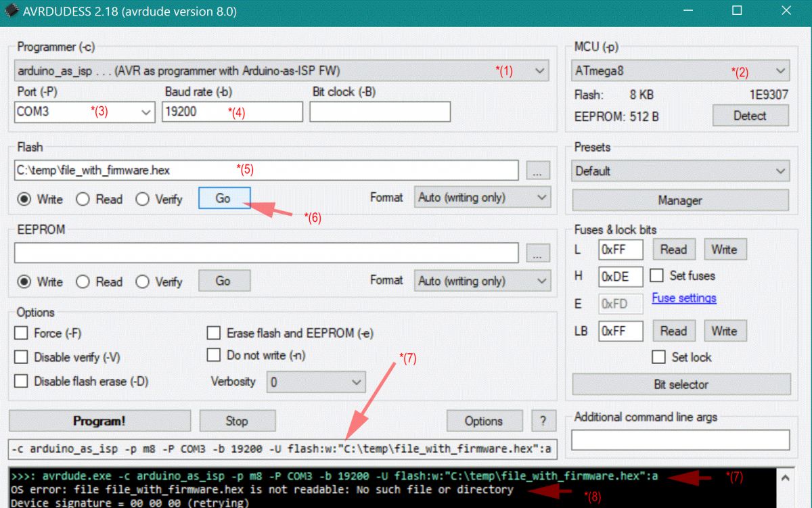
Task: Click the Baud rate field showing 19200
Action: (x=232, y=112)
